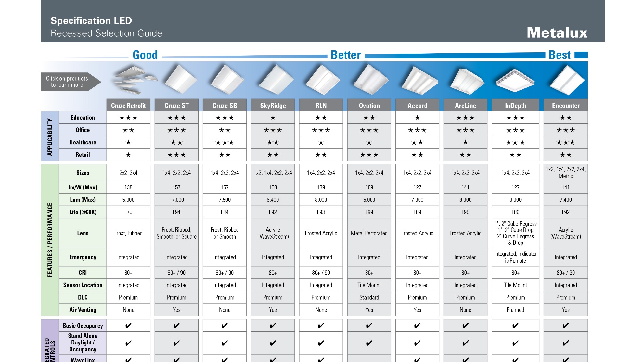644x362 pixels.
Task: Select the SkyRidge column header
Action: tap(273, 105)
